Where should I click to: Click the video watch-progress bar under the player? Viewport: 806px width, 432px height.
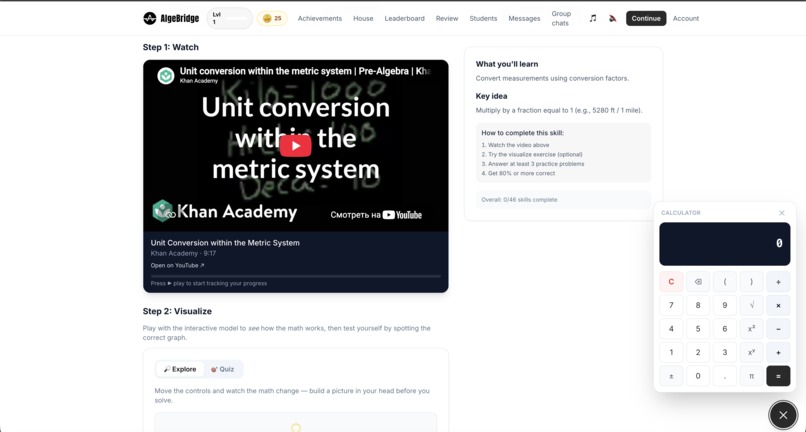click(296, 276)
